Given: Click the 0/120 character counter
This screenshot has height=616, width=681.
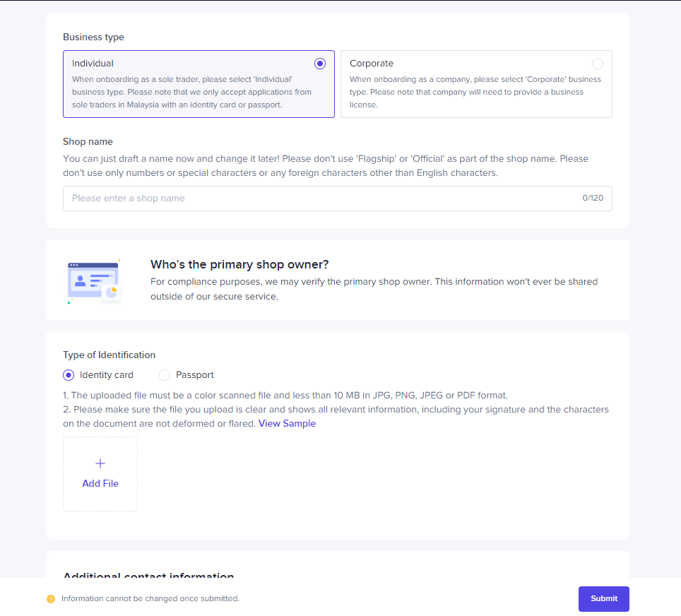Looking at the screenshot, I should [593, 199].
